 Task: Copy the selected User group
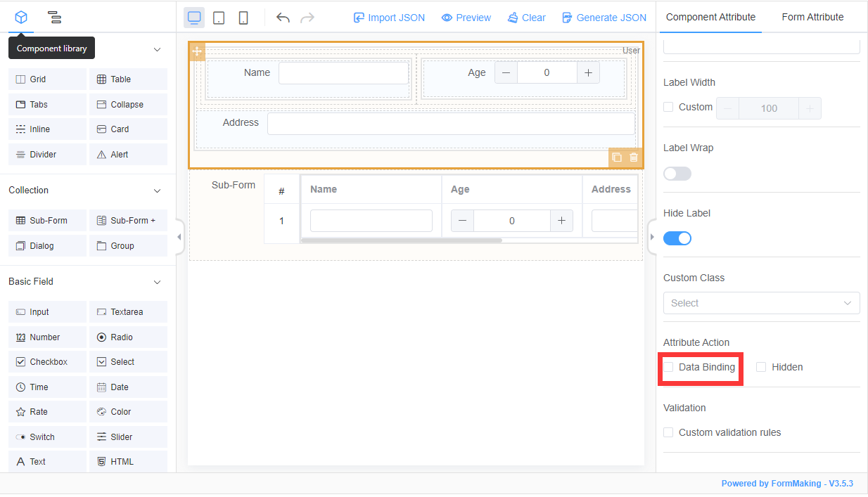pyautogui.click(x=617, y=157)
